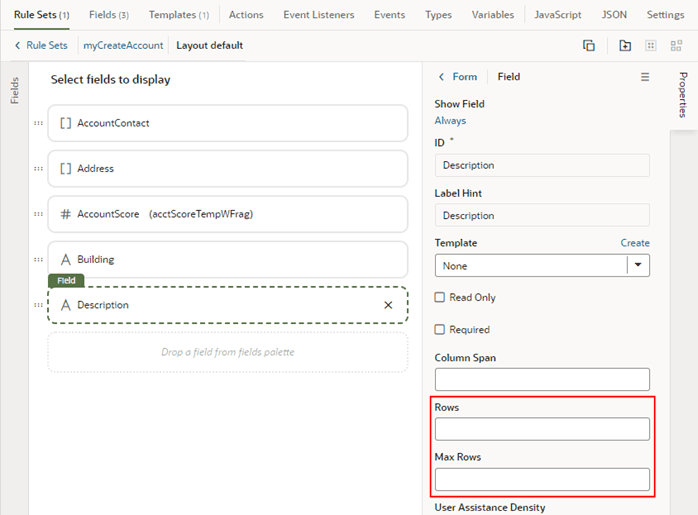Expand the vertical Fields side panel

[x=15, y=90]
